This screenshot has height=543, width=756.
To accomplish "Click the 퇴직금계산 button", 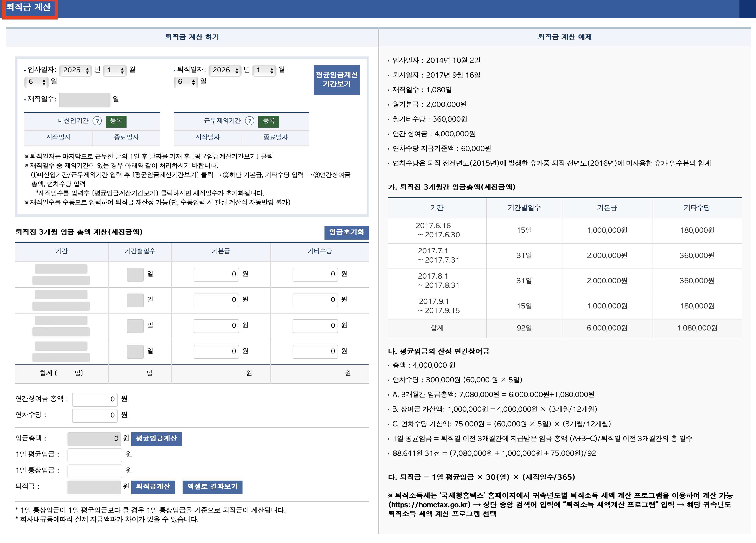I will click(153, 487).
